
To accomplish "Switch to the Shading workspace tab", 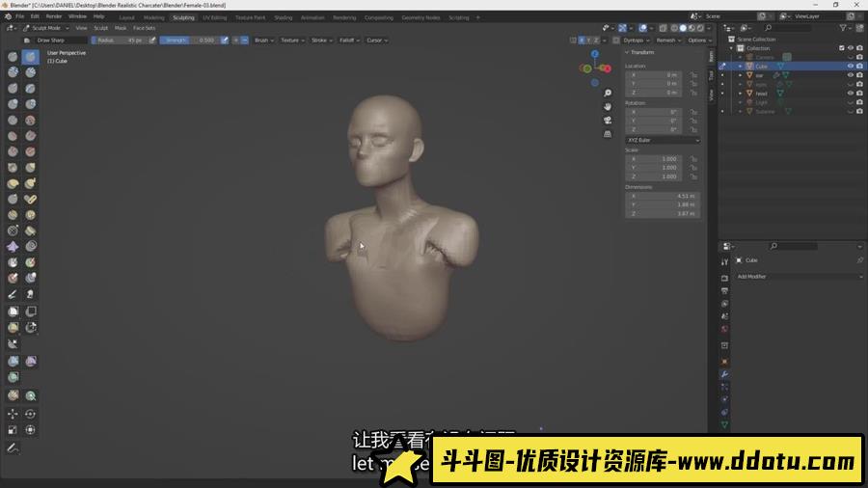I will (284, 17).
